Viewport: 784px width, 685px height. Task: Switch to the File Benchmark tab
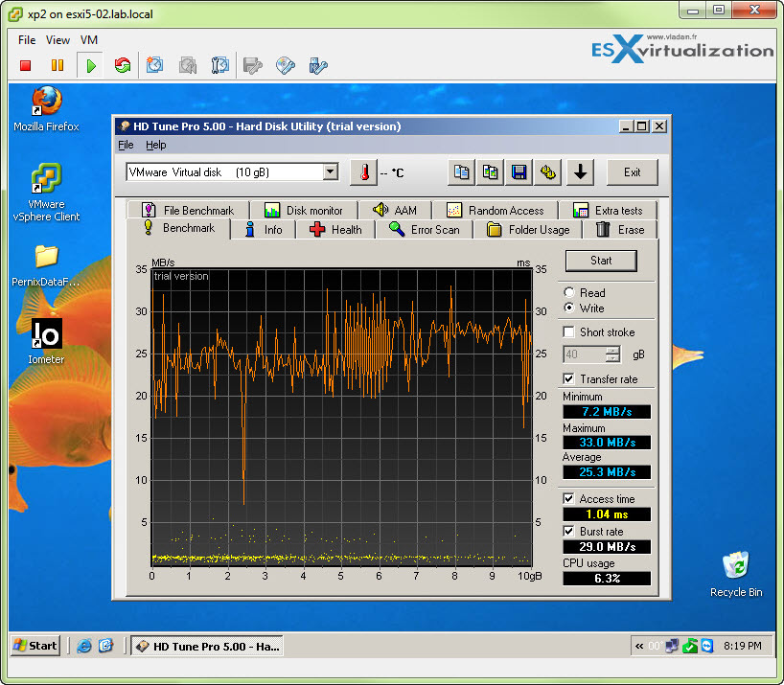point(188,210)
